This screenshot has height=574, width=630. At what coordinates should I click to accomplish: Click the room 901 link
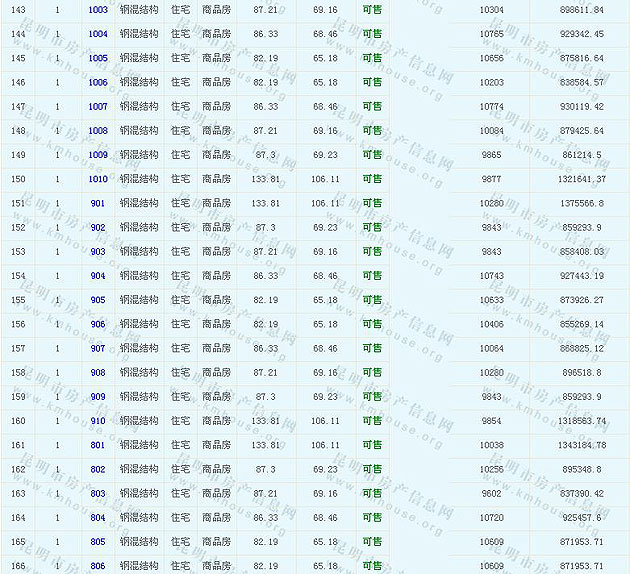coord(97,203)
